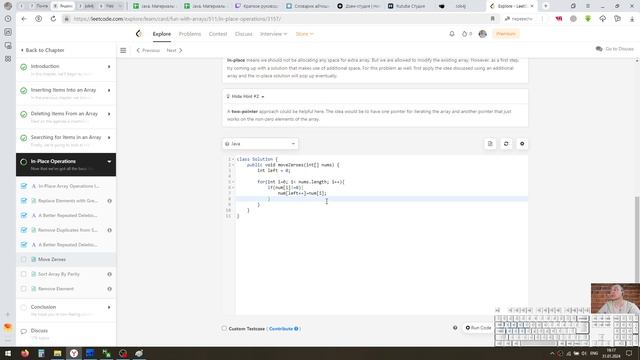
Task: Toggle the Move Zeroes completion checkbox
Action: click(x=24, y=260)
